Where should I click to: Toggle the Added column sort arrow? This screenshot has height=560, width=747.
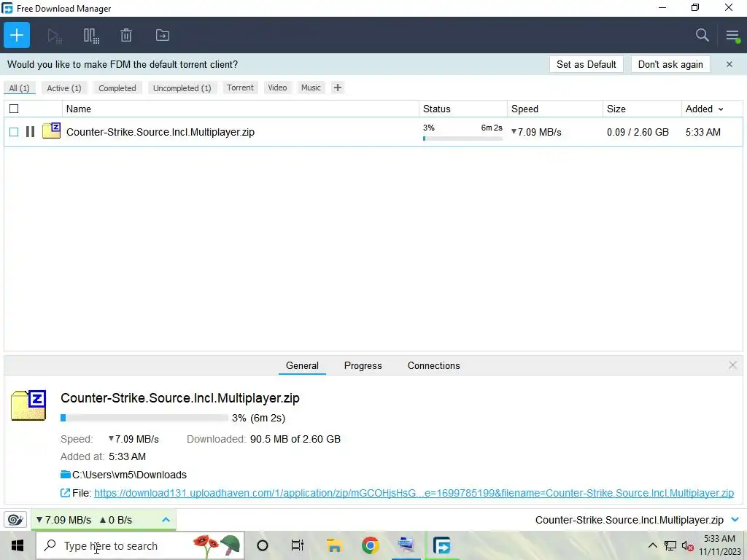tap(720, 109)
